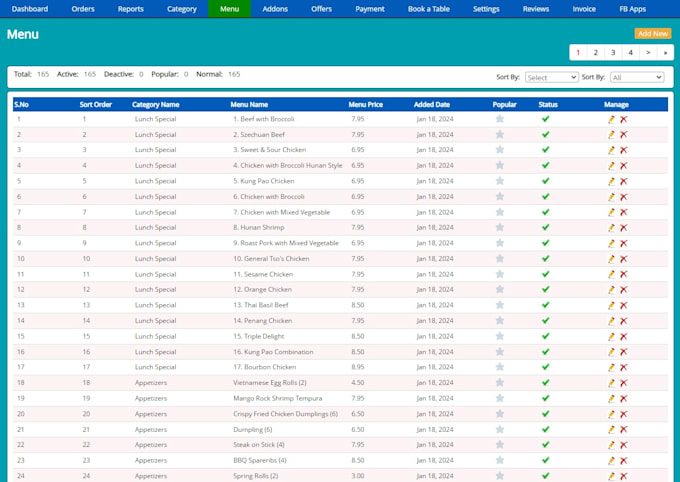Jump to last page
The image size is (680, 482).
click(665, 52)
